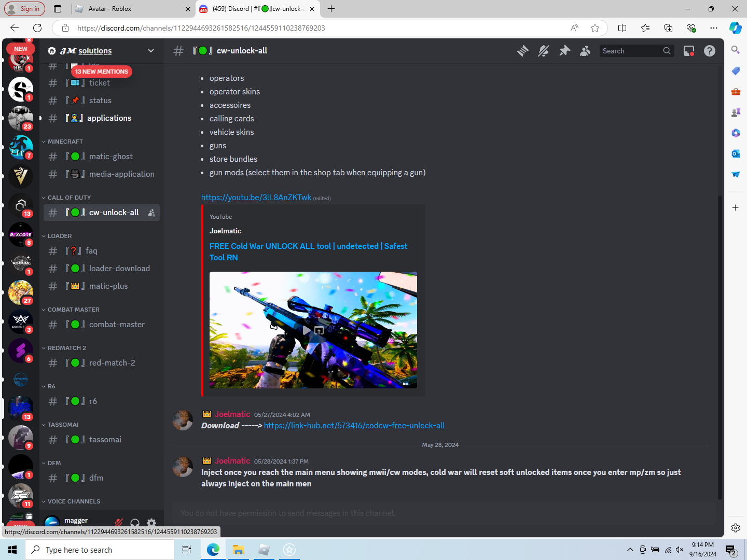Image resolution: width=747 pixels, height=560 pixels.
Task: Open pinned messages in channel header
Action: point(564,51)
